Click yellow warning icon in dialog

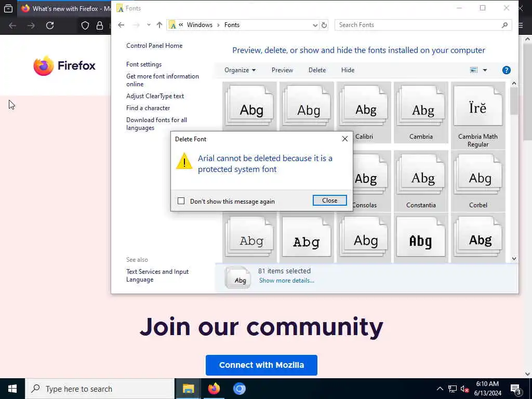(184, 161)
